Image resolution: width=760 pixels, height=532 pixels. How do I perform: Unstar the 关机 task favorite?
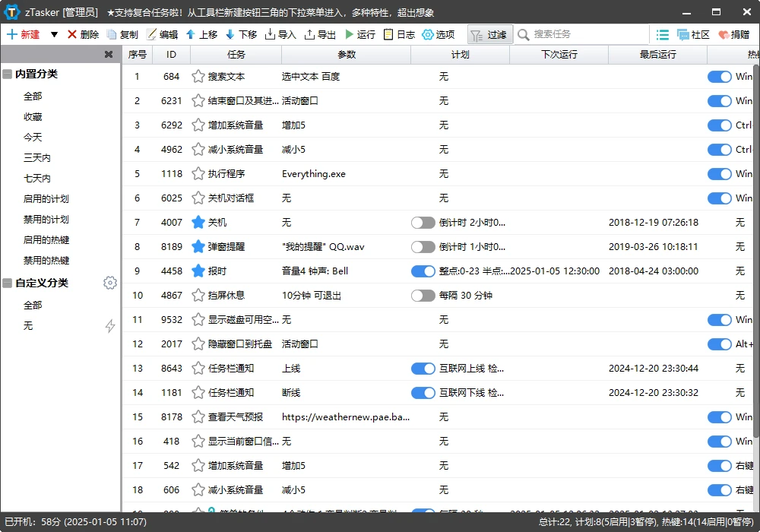(198, 223)
